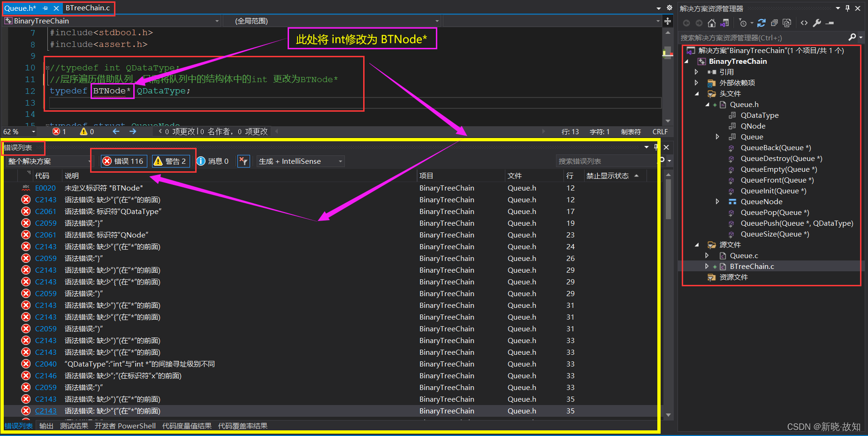
Task: Click the preview selected items icon
Action: tap(830, 23)
